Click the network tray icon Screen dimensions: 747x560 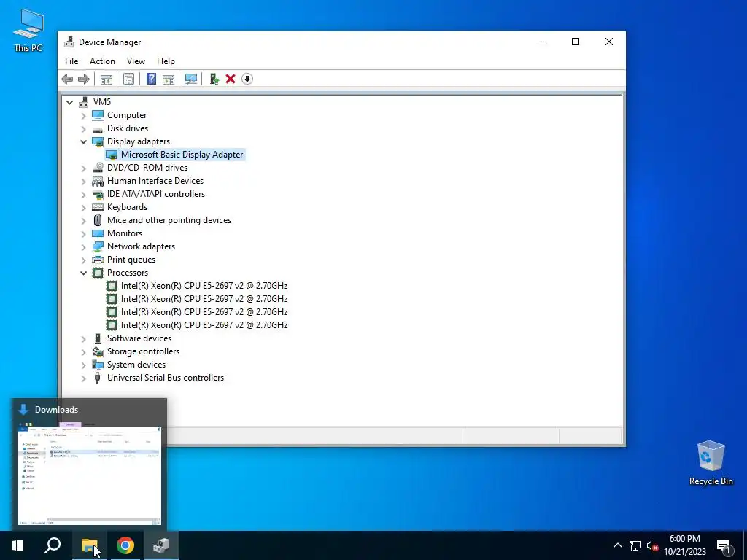(x=635, y=545)
